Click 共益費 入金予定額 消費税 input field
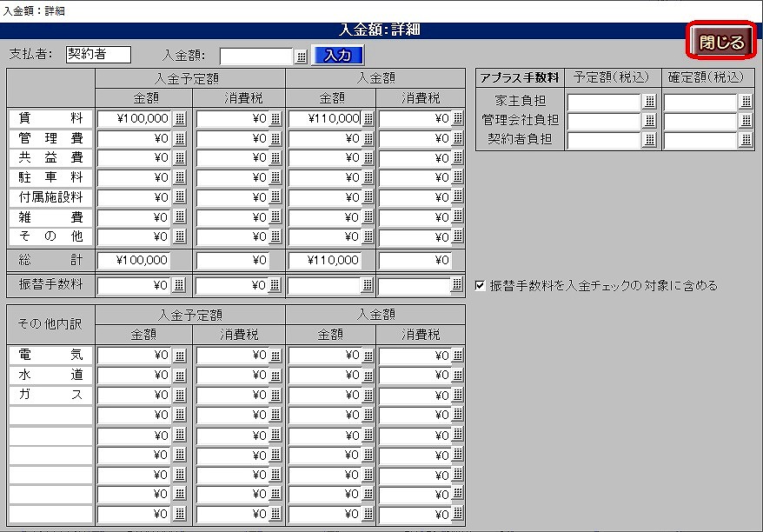The height and width of the screenshot is (532, 763). point(231,157)
